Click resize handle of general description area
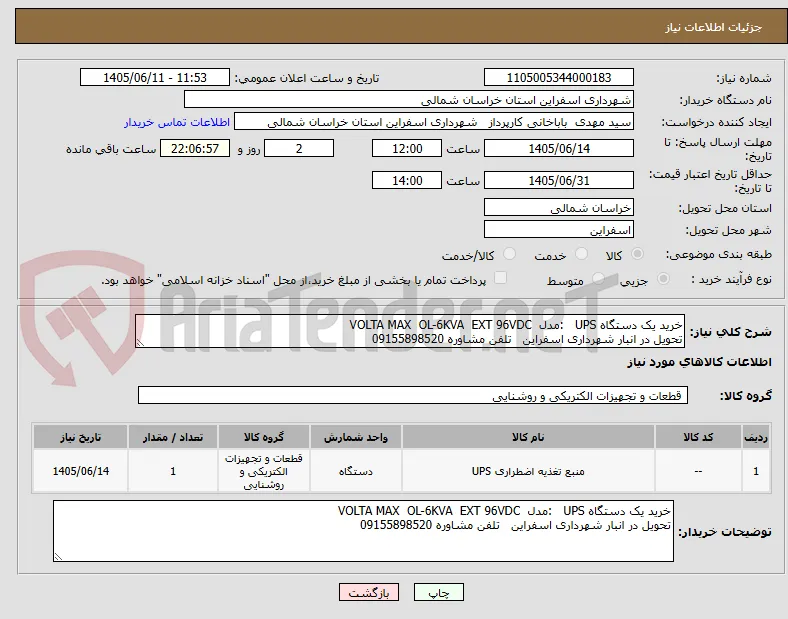 pyautogui.click(x=140, y=343)
